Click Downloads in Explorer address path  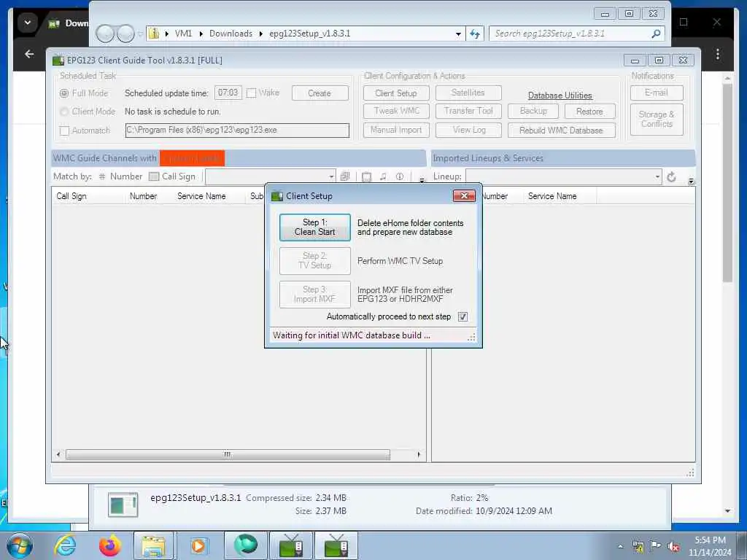tap(231, 34)
